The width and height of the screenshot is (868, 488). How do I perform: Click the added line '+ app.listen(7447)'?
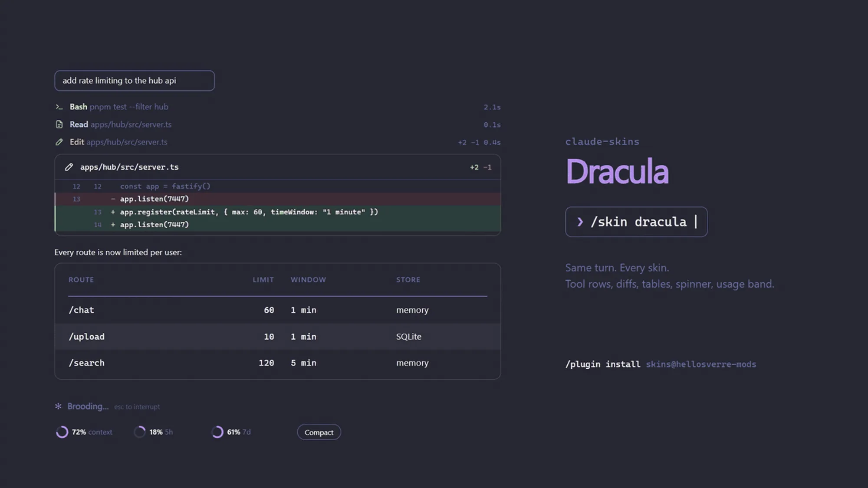click(278, 225)
